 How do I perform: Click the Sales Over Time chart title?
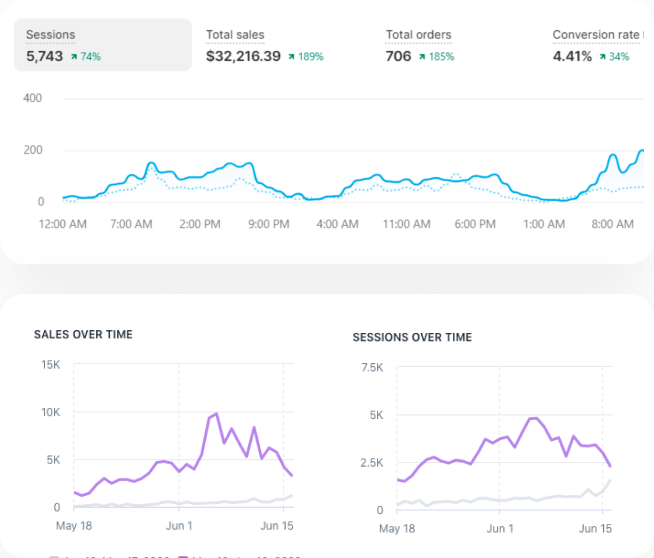(83, 334)
